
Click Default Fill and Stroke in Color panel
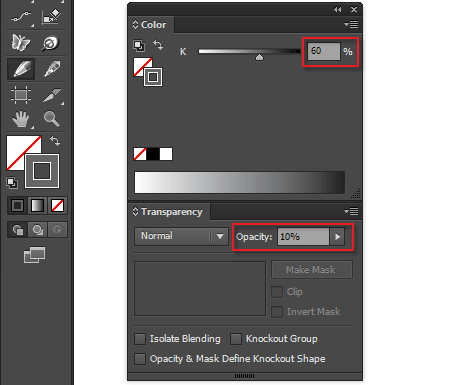pyautogui.click(x=139, y=46)
